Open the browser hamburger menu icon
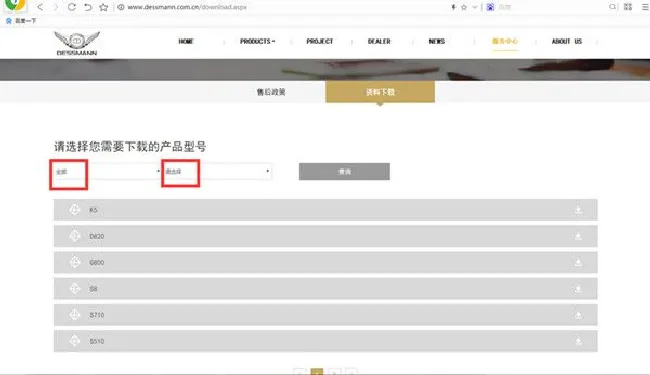The height and width of the screenshot is (375, 650). [x=645, y=7]
